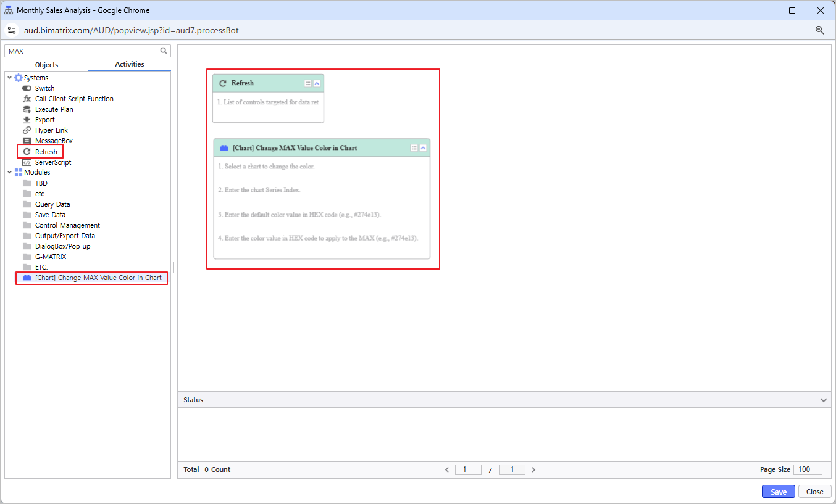Collapse the Modules tree group

click(x=9, y=172)
